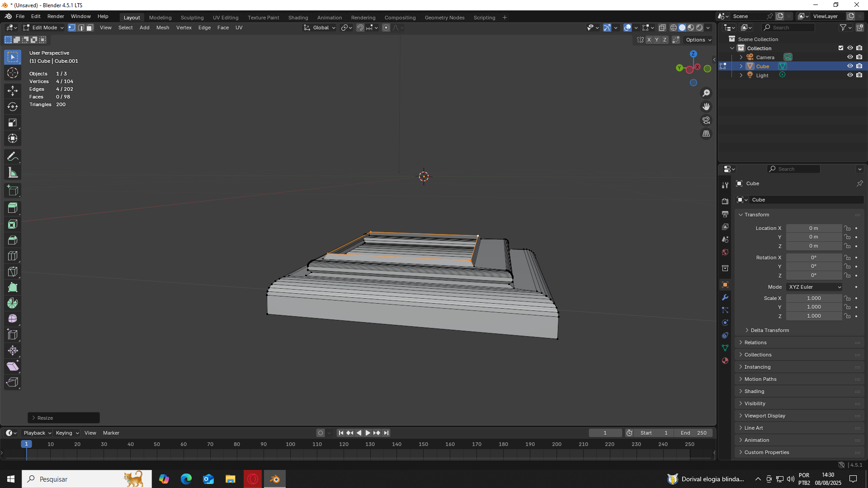Open the viewport Options button
Viewport: 868px width, 488px height.
698,40
